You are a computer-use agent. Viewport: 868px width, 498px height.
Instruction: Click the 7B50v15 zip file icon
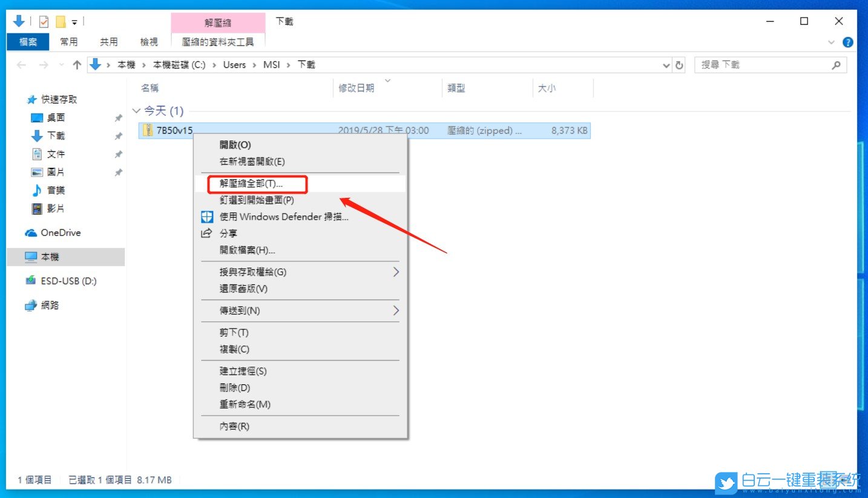point(148,130)
